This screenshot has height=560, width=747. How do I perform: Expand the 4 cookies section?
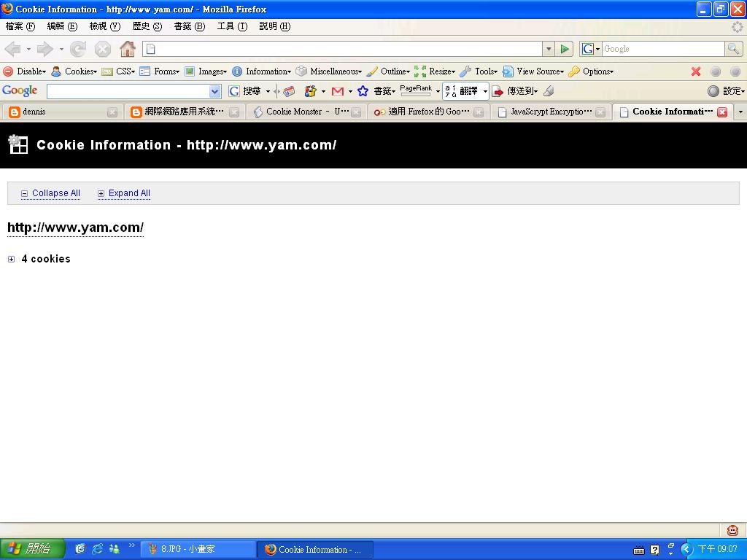click(12, 259)
